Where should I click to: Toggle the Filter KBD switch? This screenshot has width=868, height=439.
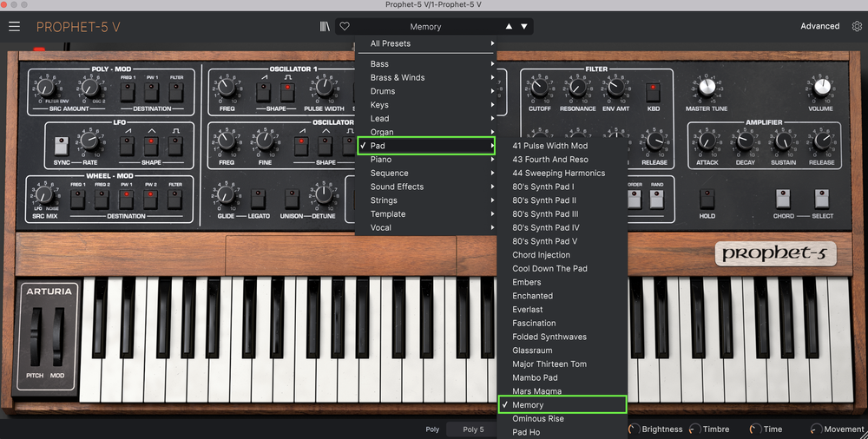pyautogui.click(x=654, y=92)
